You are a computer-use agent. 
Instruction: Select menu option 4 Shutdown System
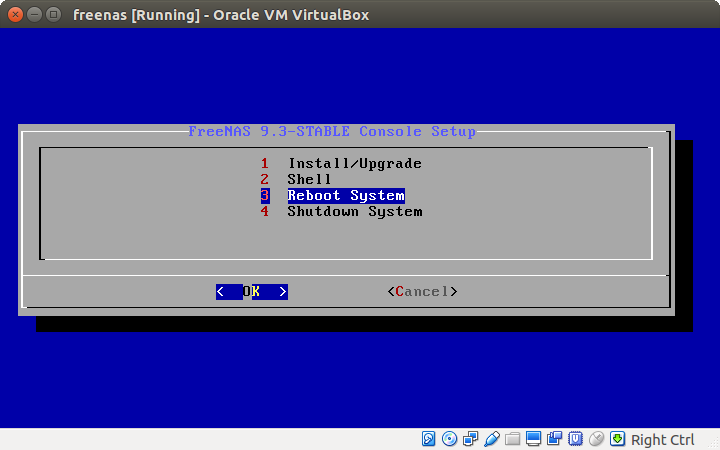[342, 212]
